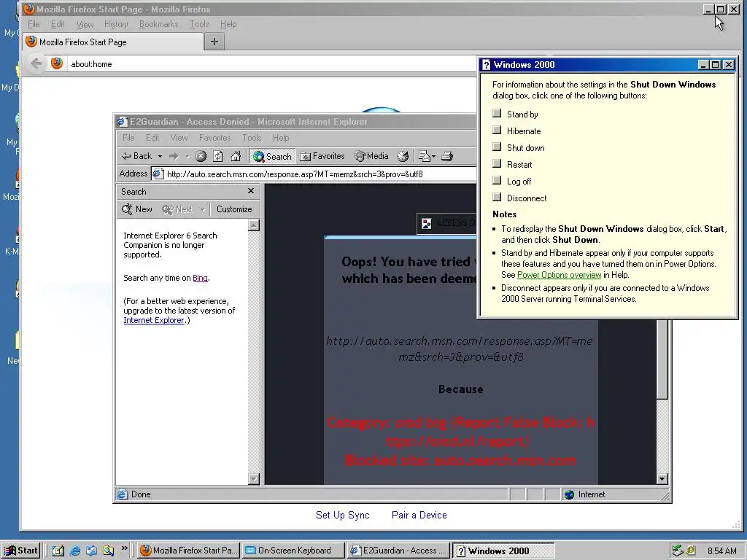Click the Firefox site identity icon
Screen dimensions: 747x560
[57, 63]
